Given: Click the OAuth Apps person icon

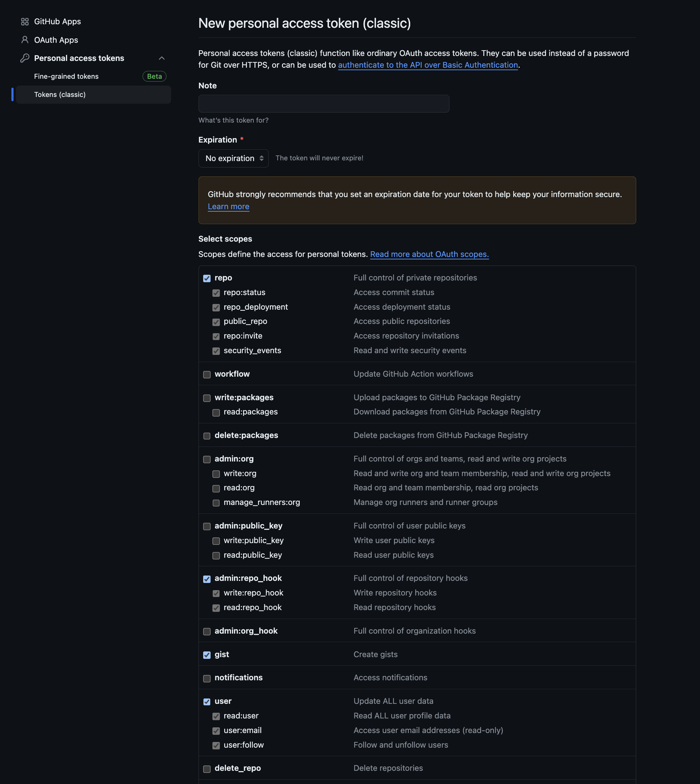Looking at the screenshot, I should coord(25,40).
